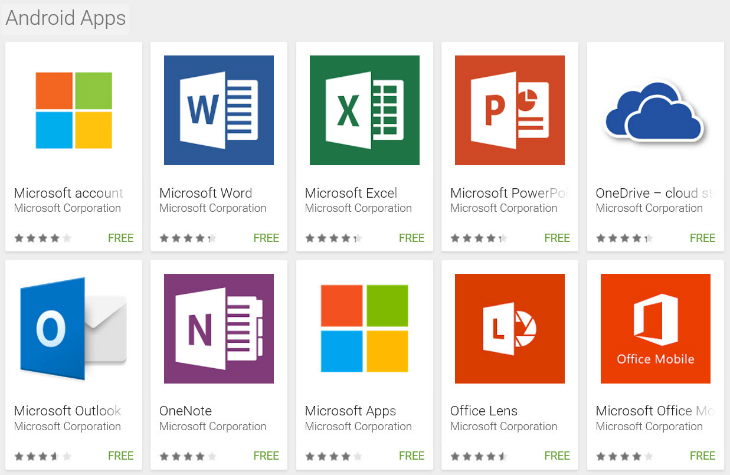This screenshot has width=730, height=475.
Task: Click the 'Microsoft Word' title
Action: [x=206, y=193]
